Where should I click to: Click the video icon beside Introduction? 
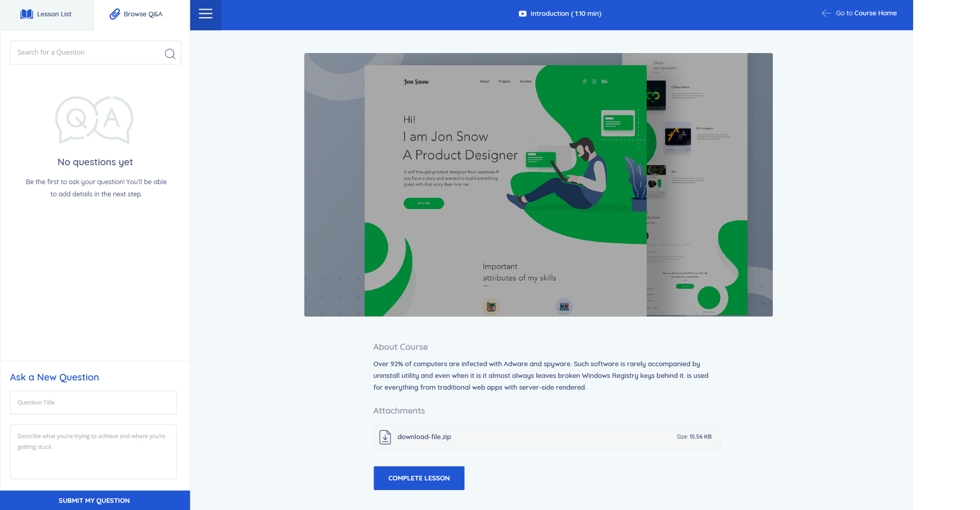coord(522,14)
